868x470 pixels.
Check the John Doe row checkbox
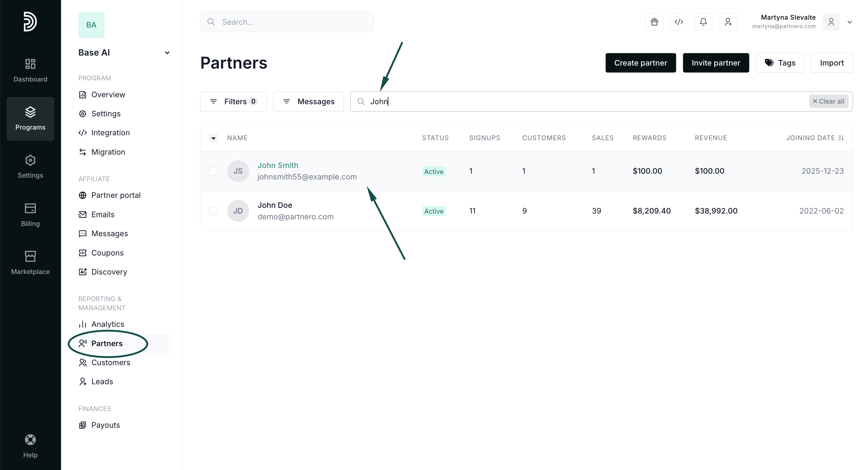point(213,211)
